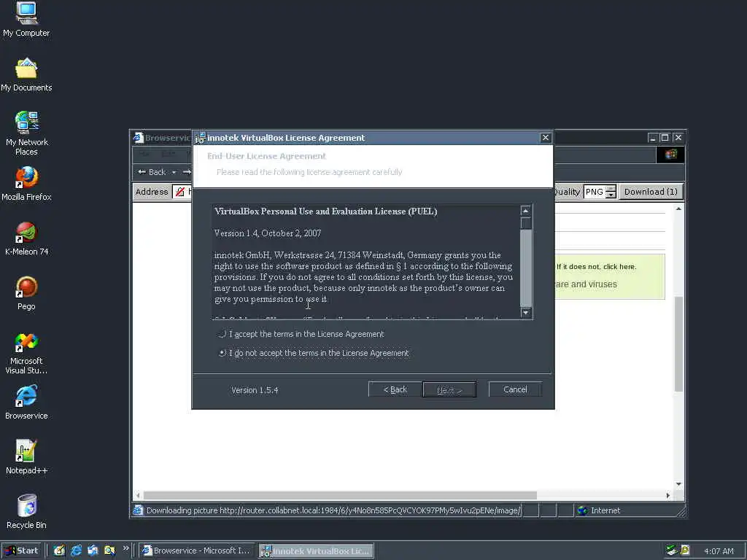Launch the K-Meleon 74 browser shortcut

pyautogui.click(x=26, y=238)
